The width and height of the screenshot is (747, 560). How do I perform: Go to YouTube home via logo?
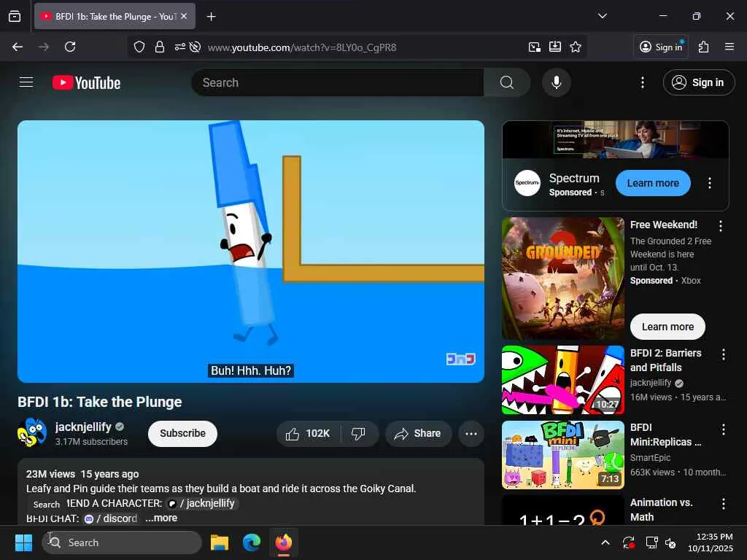coord(86,83)
